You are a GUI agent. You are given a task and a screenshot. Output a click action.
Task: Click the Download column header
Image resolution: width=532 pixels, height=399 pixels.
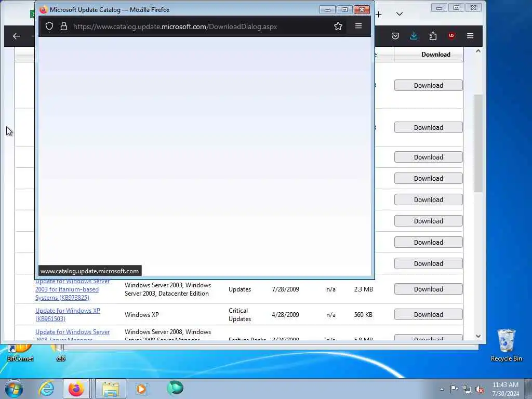[x=436, y=55]
